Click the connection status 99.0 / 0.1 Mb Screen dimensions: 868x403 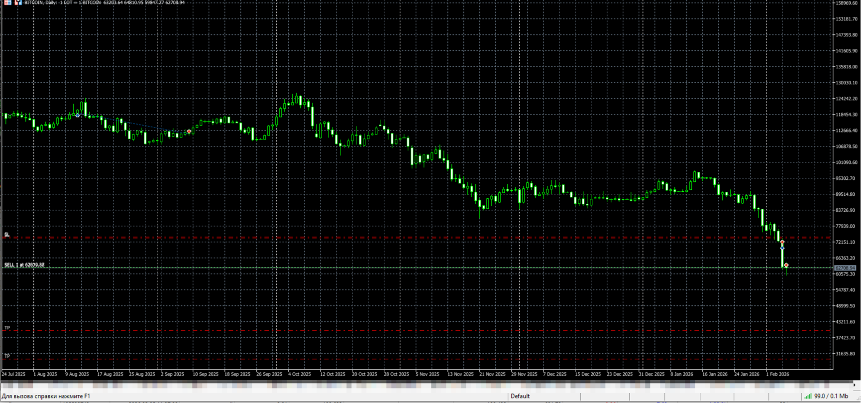click(x=827, y=396)
